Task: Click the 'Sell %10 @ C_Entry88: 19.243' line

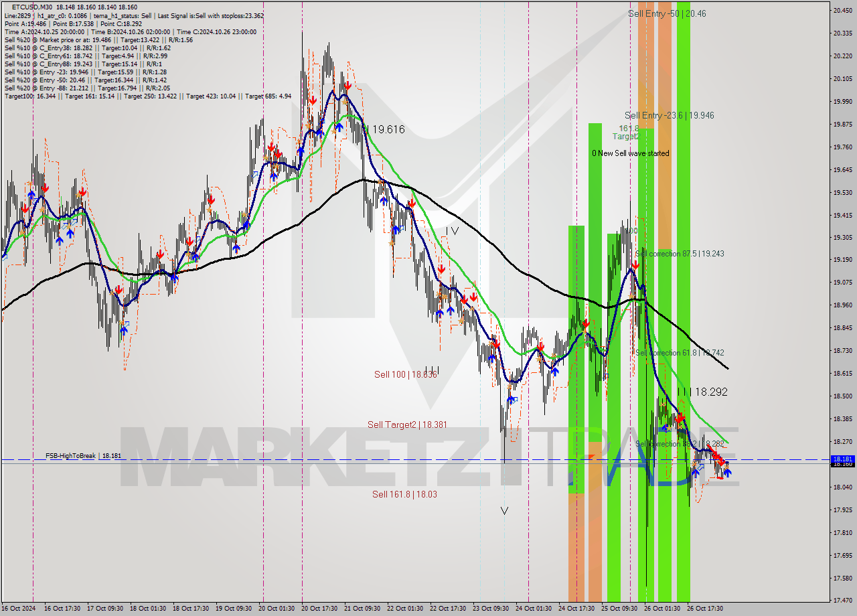Action: pyautogui.click(x=83, y=64)
